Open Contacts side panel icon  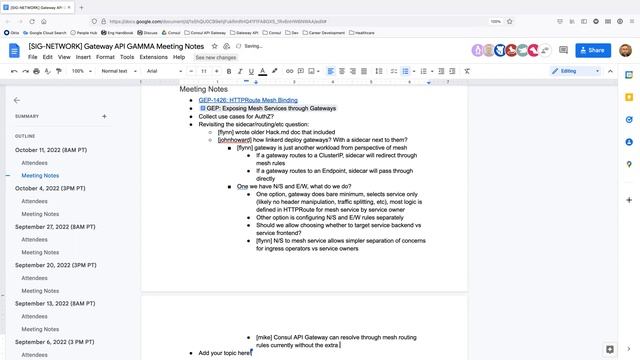(x=629, y=142)
